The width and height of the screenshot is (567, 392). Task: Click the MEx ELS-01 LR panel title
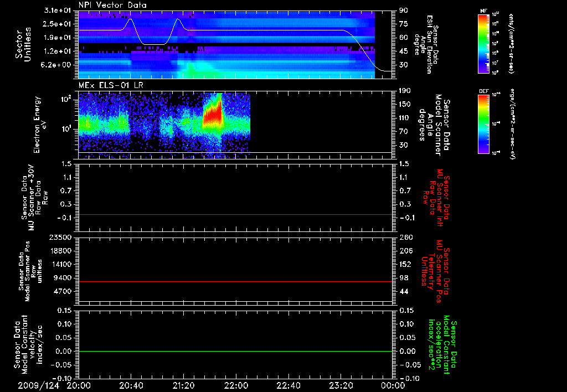coord(111,86)
